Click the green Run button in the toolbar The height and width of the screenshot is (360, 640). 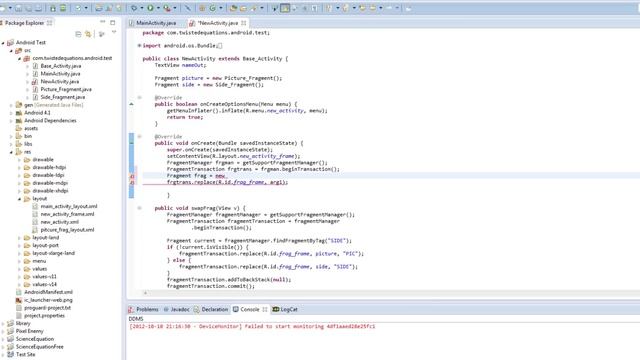click(151, 8)
